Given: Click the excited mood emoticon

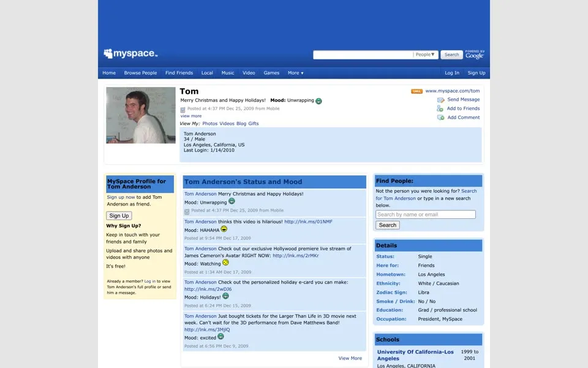Looking at the screenshot, I should click(x=221, y=337).
